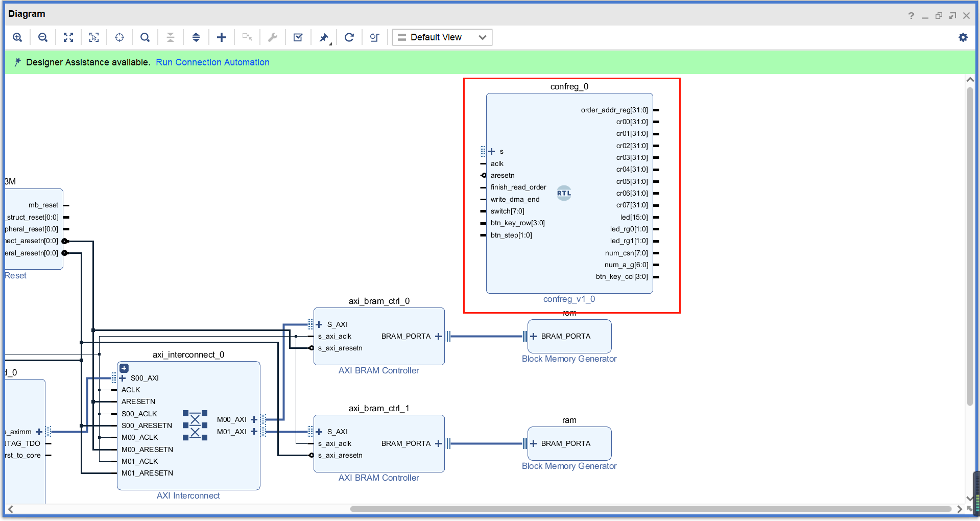Select the led[15:0] port
This screenshot has height=521, width=980.
coord(634,217)
